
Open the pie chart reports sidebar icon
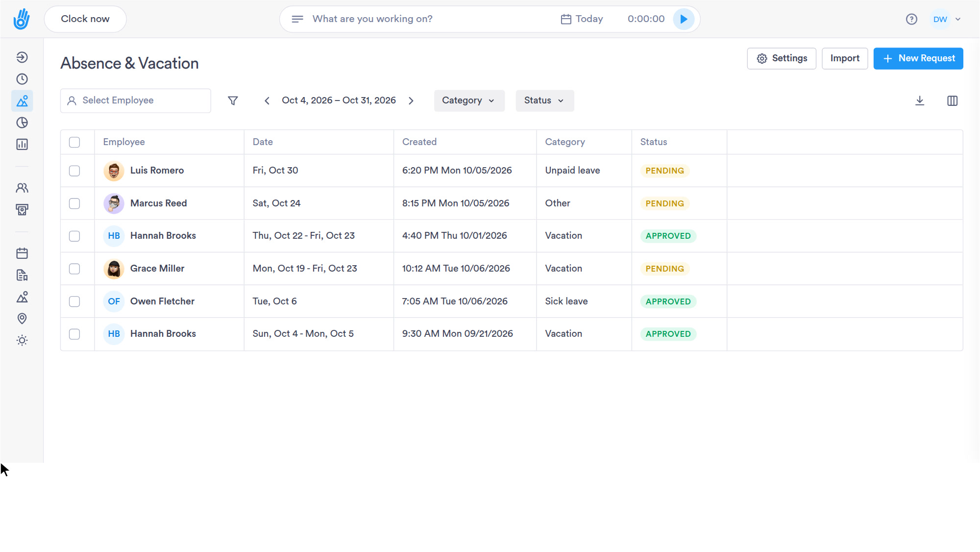click(22, 123)
